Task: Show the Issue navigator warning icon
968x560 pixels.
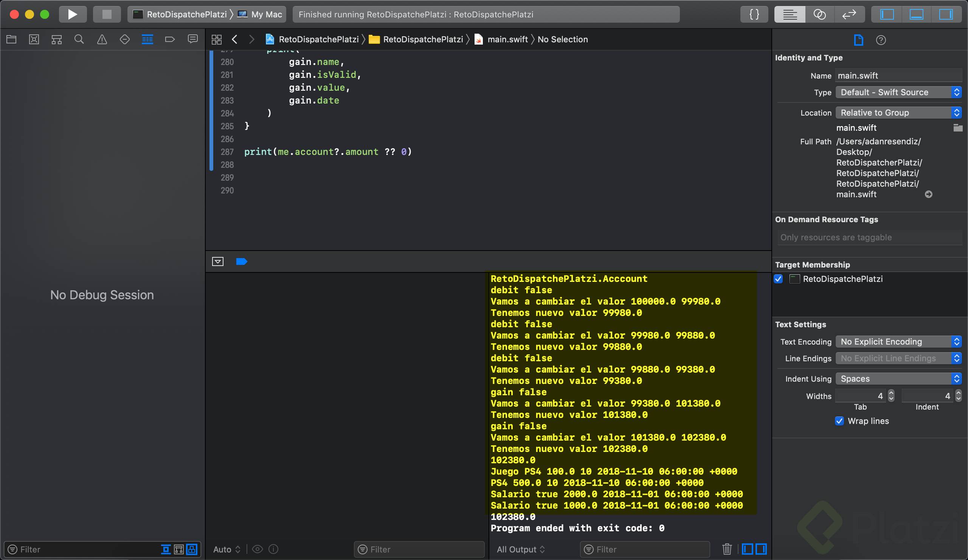Action: (102, 39)
